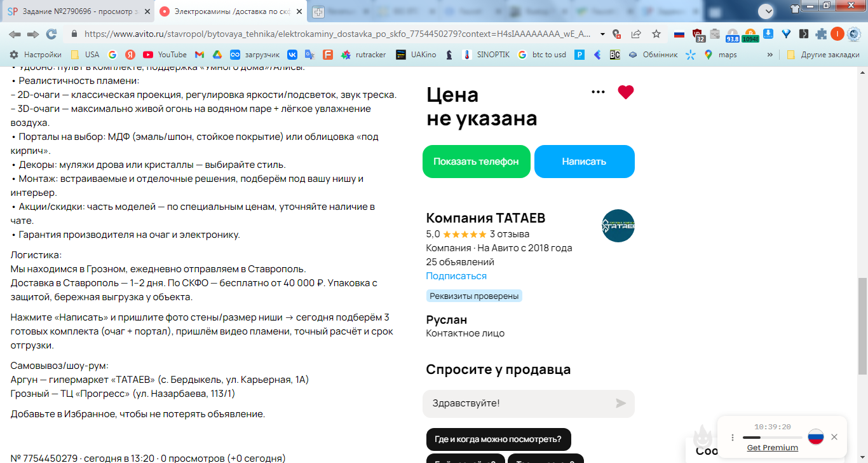This screenshot has height=463, width=868.
Task: Open the VK bookmark icon
Action: point(292,55)
